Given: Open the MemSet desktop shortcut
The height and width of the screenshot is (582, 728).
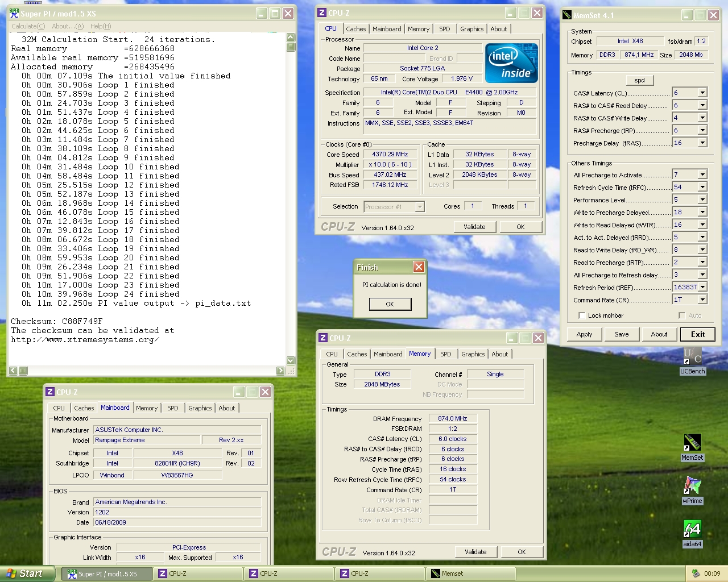Looking at the screenshot, I should point(692,447).
